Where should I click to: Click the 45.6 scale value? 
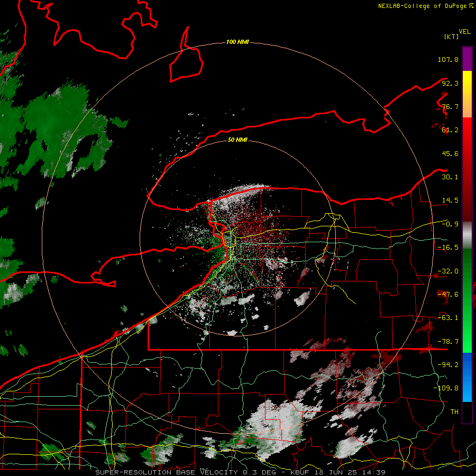pyautogui.click(x=450, y=153)
